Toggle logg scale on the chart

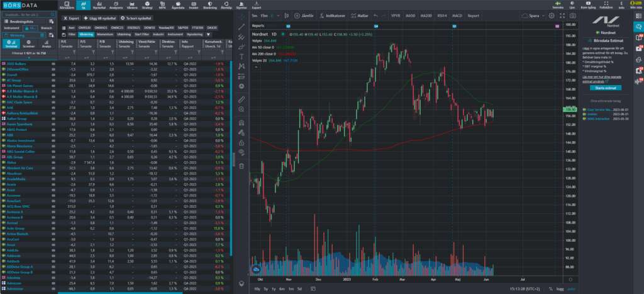point(560,289)
